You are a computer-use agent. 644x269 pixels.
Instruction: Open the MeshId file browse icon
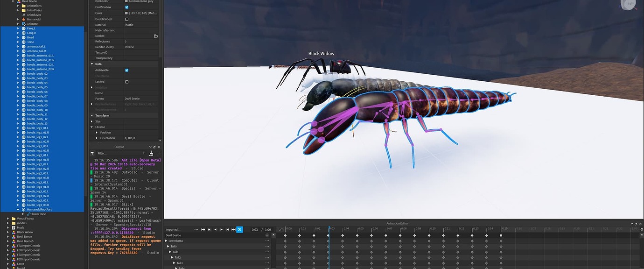click(x=156, y=36)
